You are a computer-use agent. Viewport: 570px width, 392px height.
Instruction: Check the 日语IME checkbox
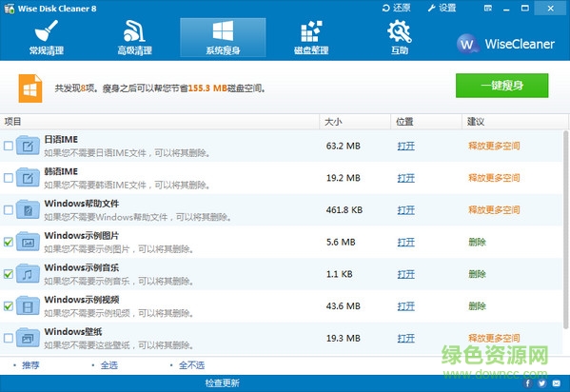tap(9, 146)
